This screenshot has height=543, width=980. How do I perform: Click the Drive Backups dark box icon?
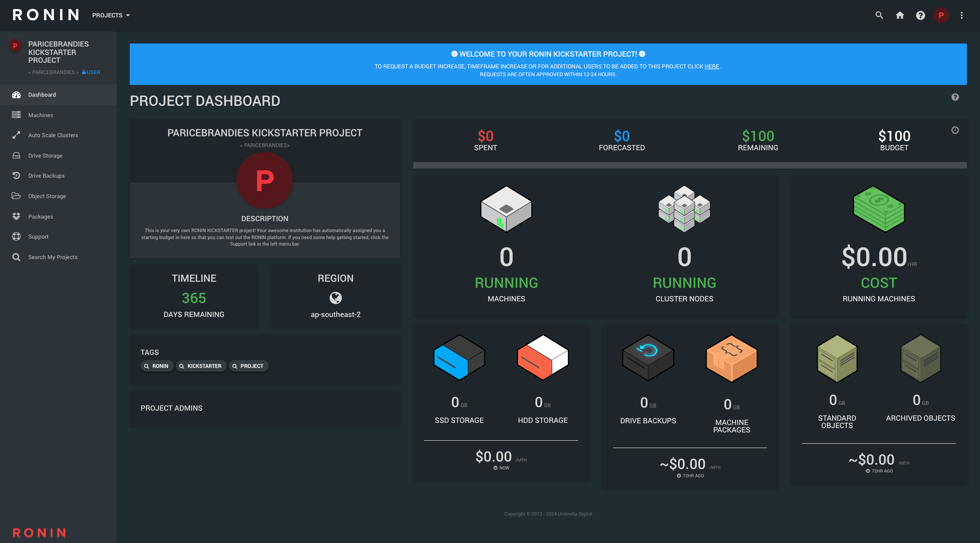(648, 357)
